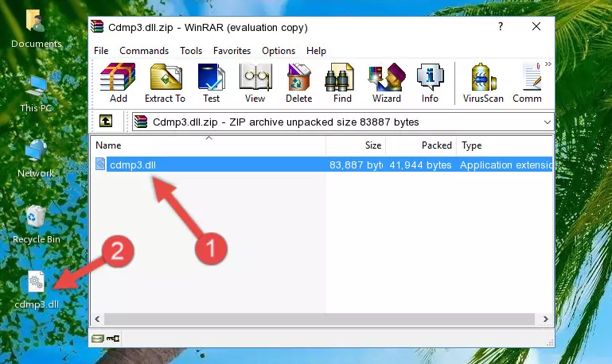612x364 pixels.
Task: Select the cdmp3.dll desktop file
Action: pos(37,290)
